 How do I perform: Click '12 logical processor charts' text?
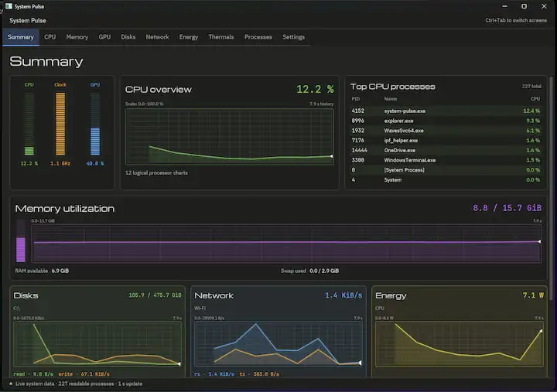(x=156, y=173)
